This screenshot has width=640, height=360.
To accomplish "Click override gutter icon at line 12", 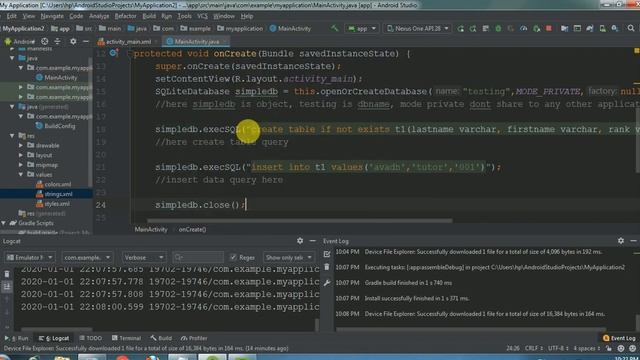I will tap(113, 53).
